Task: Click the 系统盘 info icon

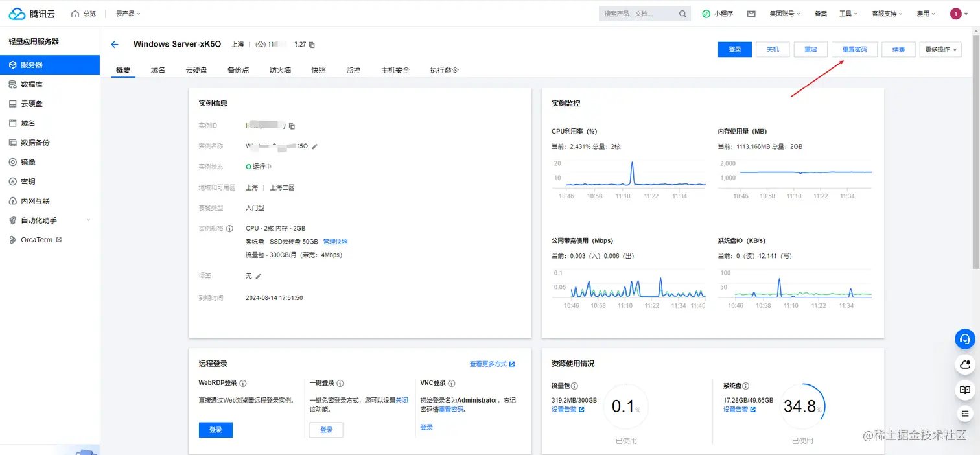Action: pyautogui.click(x=746, y=386)
